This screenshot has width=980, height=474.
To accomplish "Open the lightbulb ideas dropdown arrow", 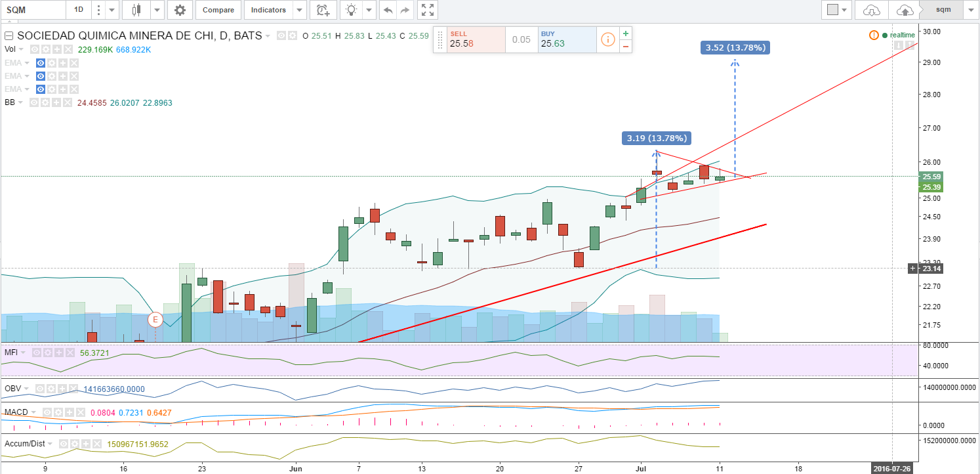I will pos(370,10).
